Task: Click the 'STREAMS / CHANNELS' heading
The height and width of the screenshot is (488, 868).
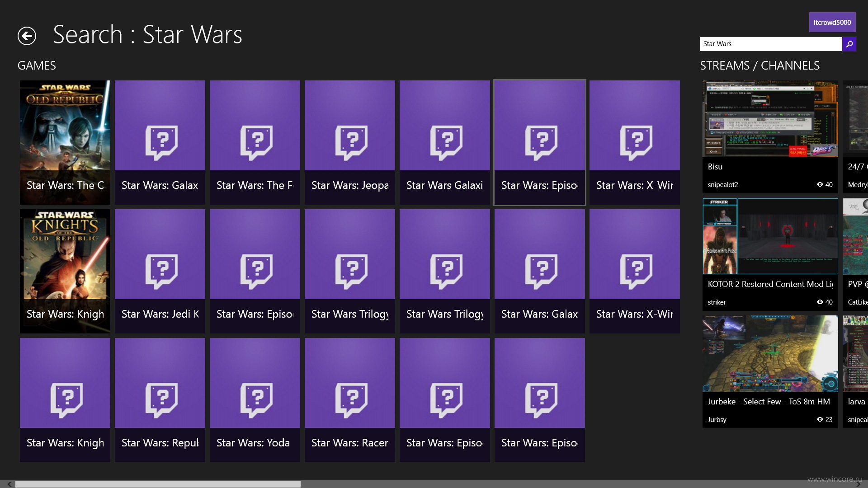Action: [759, 66]
